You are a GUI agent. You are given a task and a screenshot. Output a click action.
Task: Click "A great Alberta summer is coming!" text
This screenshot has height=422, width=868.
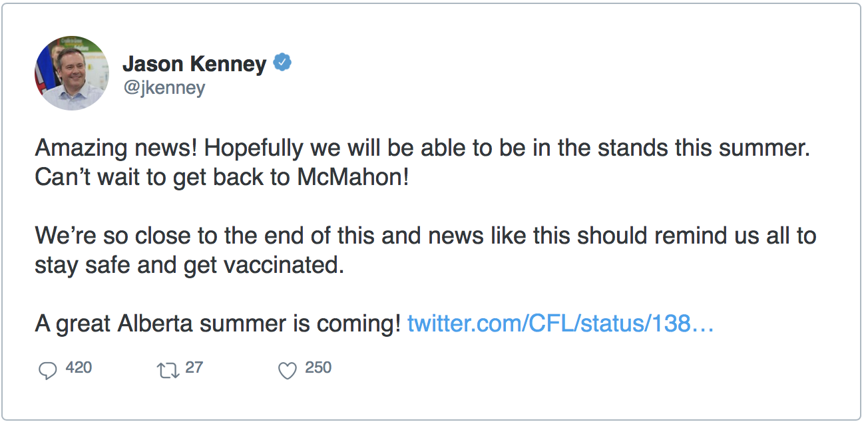[217, 324]
